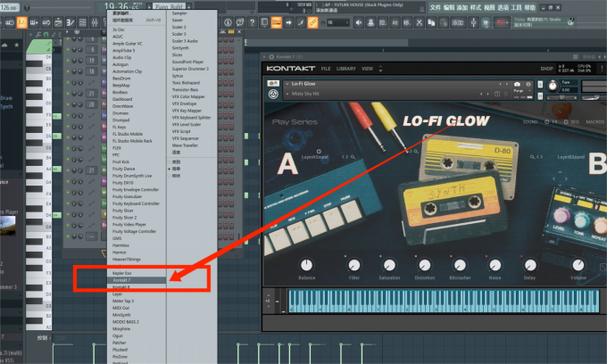Open the 线 snap dropdown in toolbar

tap(338, 23)
